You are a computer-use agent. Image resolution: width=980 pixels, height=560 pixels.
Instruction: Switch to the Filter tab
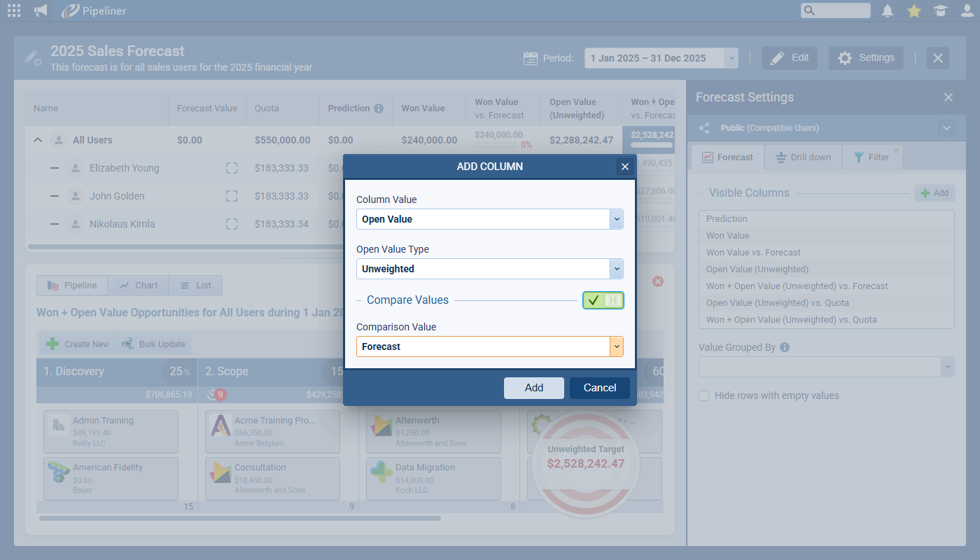coord(871,157)
